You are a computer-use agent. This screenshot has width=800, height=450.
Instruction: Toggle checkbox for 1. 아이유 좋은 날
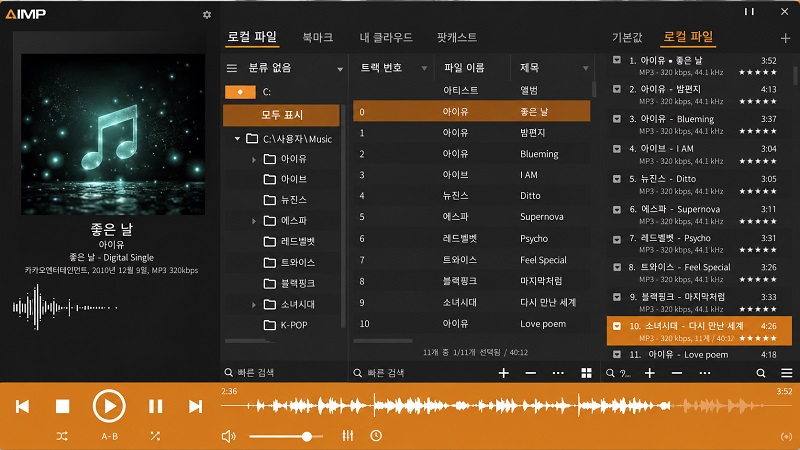pyautogui.click(x=617, y=60)
